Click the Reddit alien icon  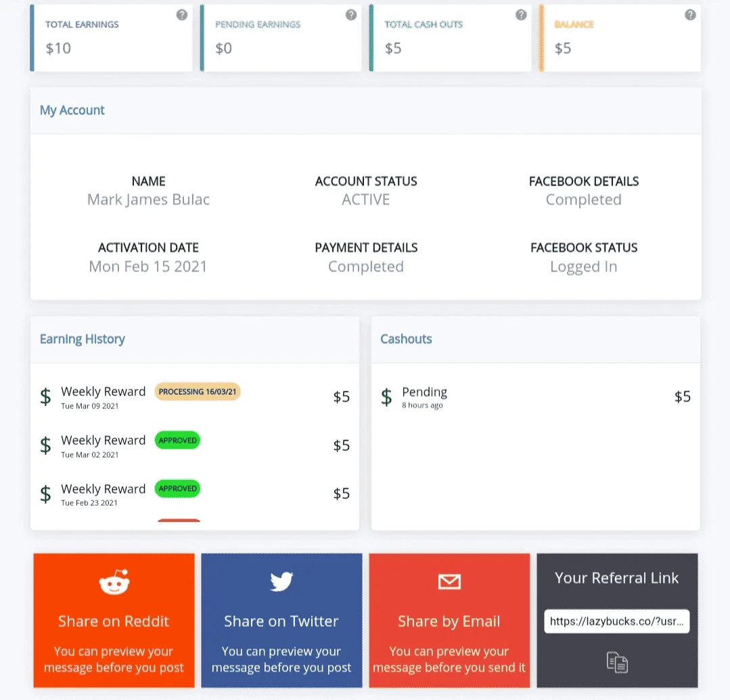click(114, 582)
